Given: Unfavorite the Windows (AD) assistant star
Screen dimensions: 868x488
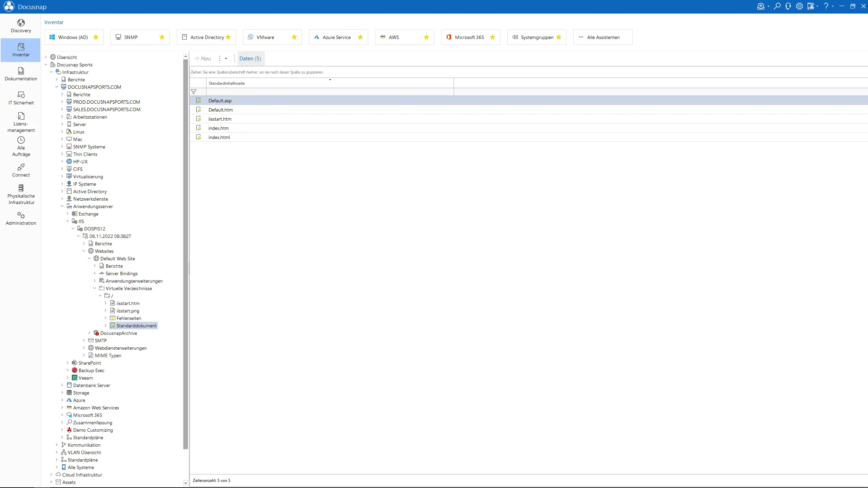Looking at the screenshot, I should pos(96,37).
